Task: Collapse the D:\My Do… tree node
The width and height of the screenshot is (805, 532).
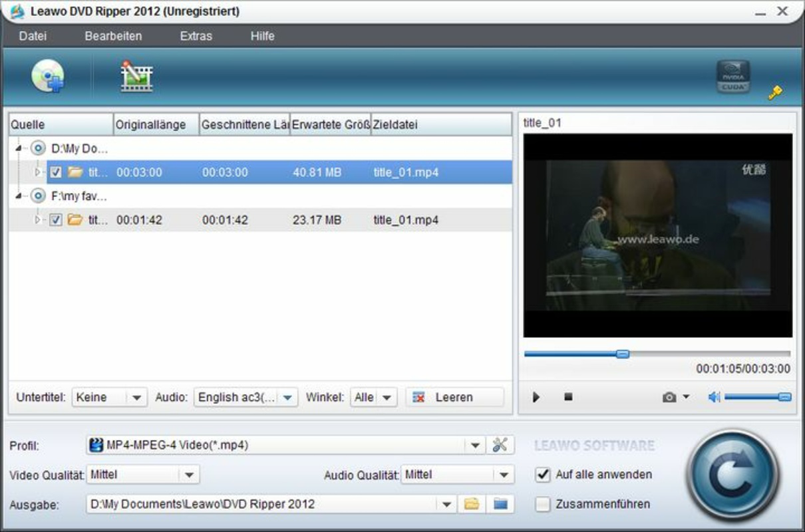Action: pyautogui.click(x=18, y=148)
